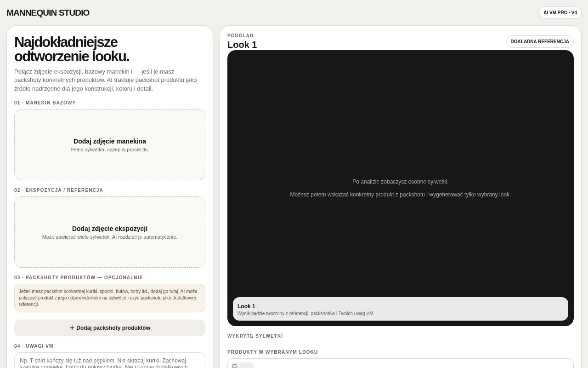
Task: Click the AI VM PRO · V4 badge
Action: pyautogui.click(x=560, y=13)
